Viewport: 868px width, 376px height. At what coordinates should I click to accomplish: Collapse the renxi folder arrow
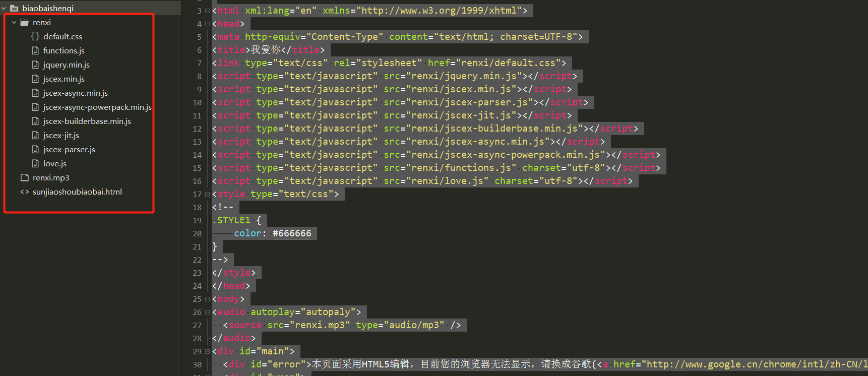14,23
